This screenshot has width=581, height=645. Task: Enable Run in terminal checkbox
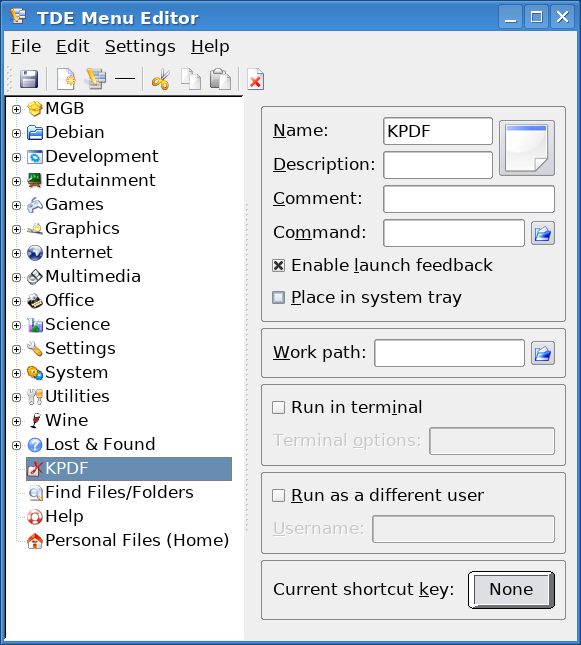279,408
